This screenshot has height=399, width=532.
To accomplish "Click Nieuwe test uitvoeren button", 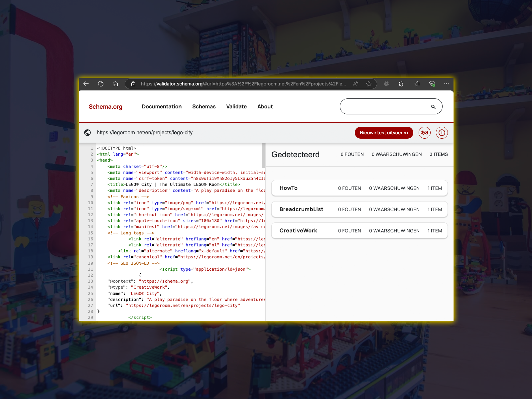I will click(384, 133).
